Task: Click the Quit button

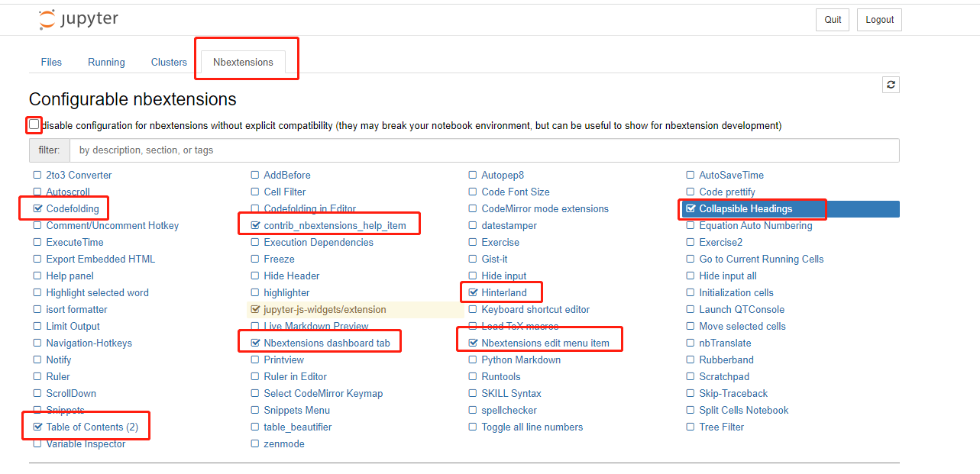Action: (833, 20)
